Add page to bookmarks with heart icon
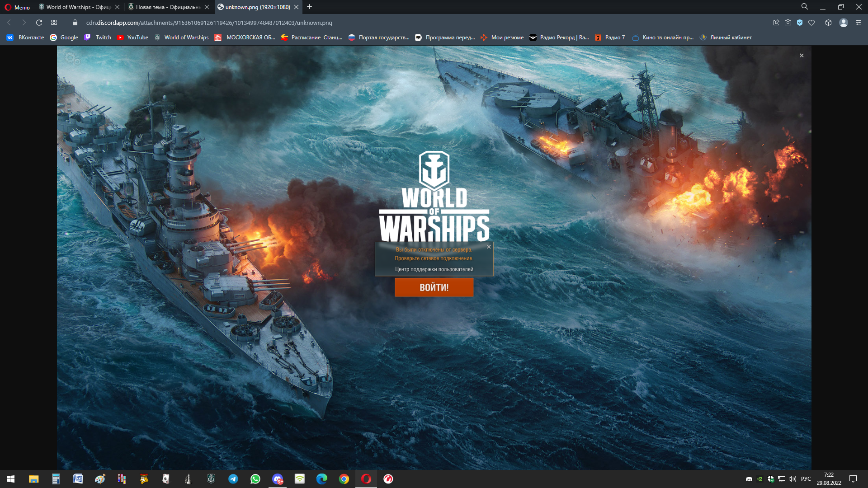Screen dimensions: 868x488 (x=811, y=23)
